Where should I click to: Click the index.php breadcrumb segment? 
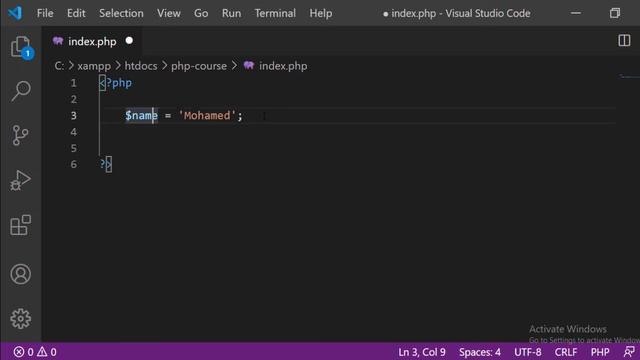click(283, 66)
